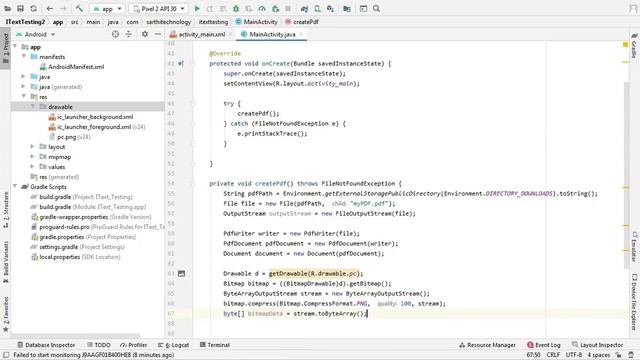Screen dimensions: 640x360
Task: Collapse all in the Project panel
Action: point(129,34)
